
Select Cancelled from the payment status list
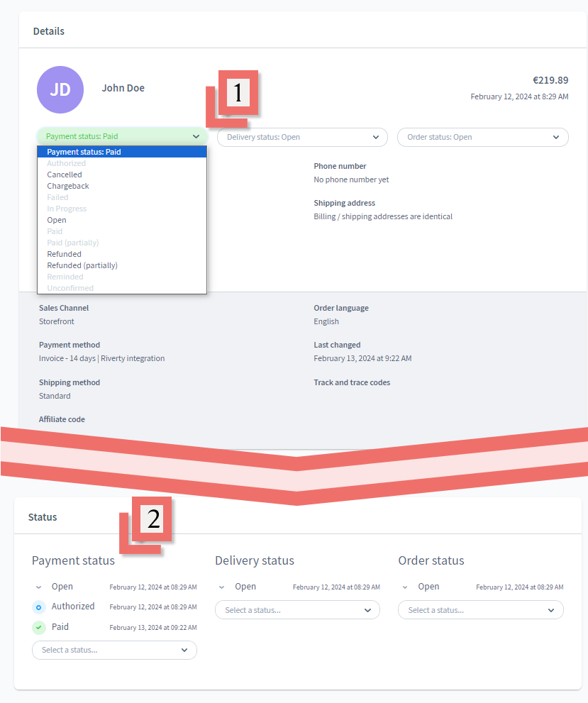64,174
